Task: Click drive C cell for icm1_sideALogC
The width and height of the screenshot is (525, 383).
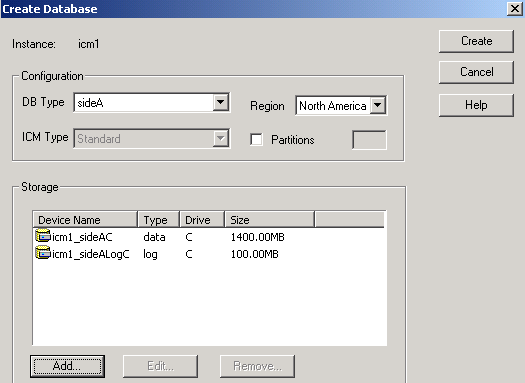Action: [x=189, y=254]
